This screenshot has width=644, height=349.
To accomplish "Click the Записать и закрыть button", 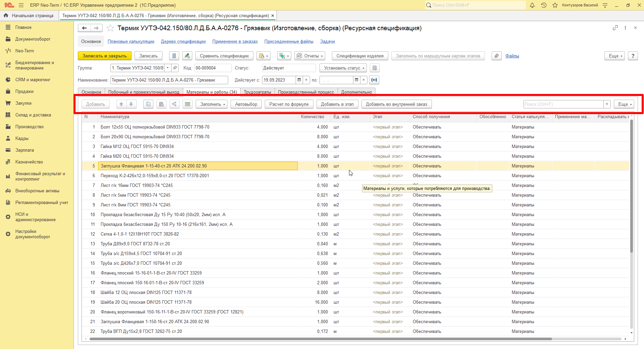I will point(105,56).
